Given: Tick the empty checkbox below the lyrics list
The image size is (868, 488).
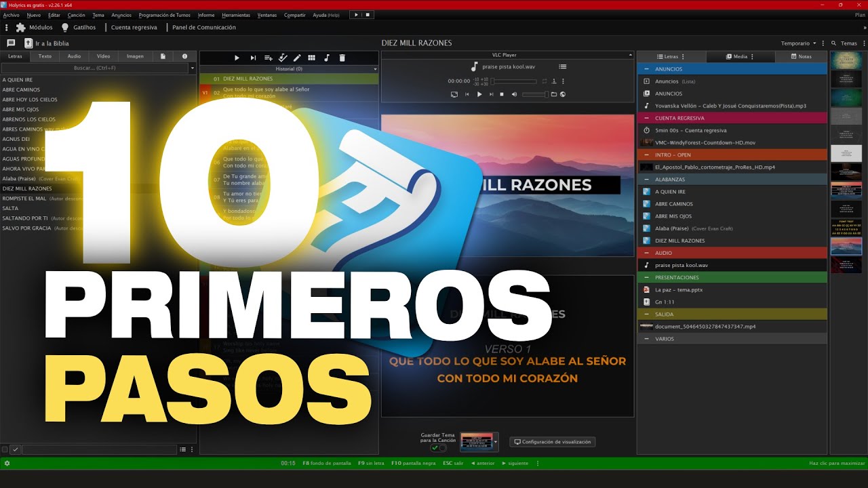Looking at the screenshot, I should tap(5, 449).
